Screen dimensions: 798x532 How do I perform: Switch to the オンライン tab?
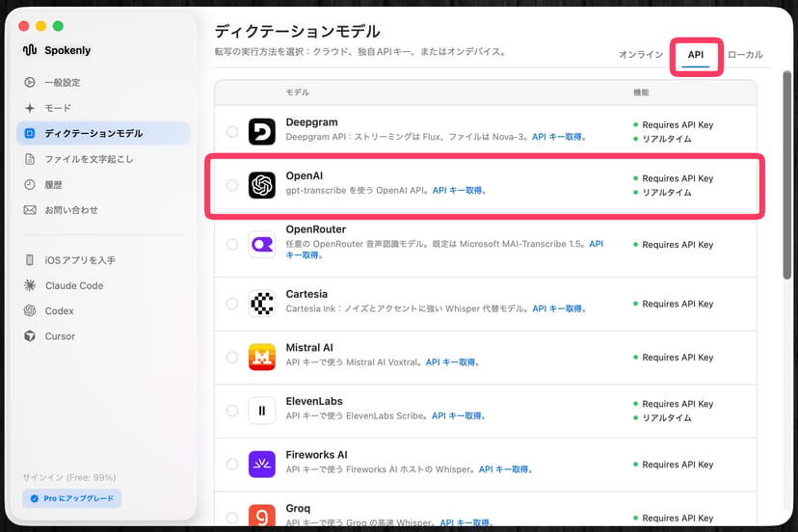pyautogui.click(x=641, y=55)
